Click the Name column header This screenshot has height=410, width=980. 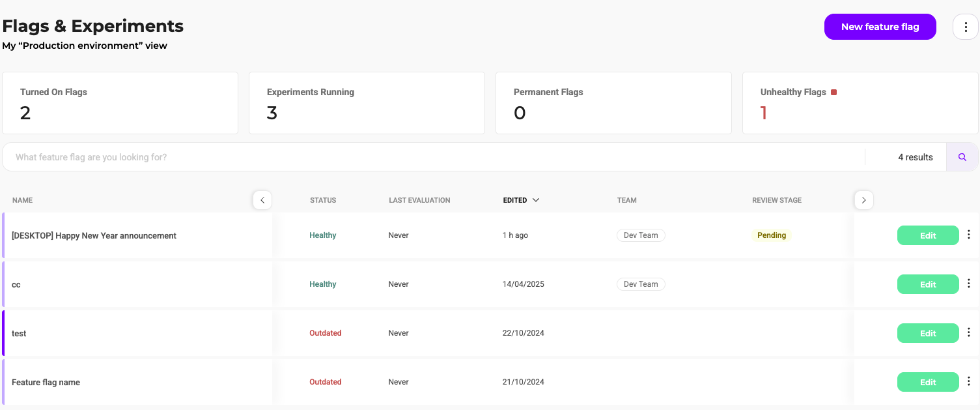(x=22, y=200)
